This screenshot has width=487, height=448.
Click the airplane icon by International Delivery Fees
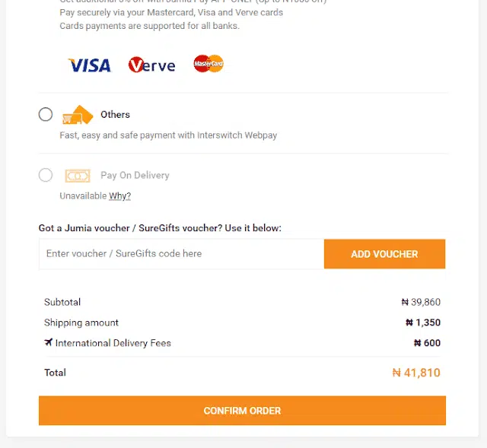(x=49, y=343)
